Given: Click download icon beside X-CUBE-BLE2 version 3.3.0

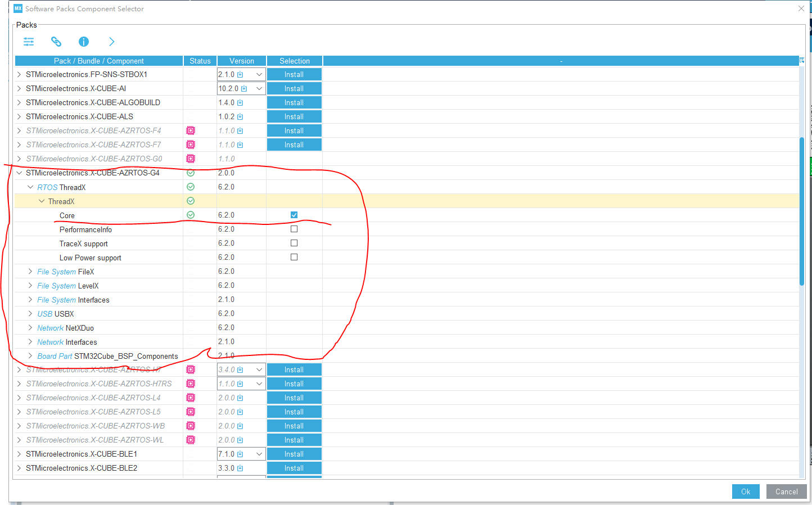Looking at the screenshot, I should 240,468.
